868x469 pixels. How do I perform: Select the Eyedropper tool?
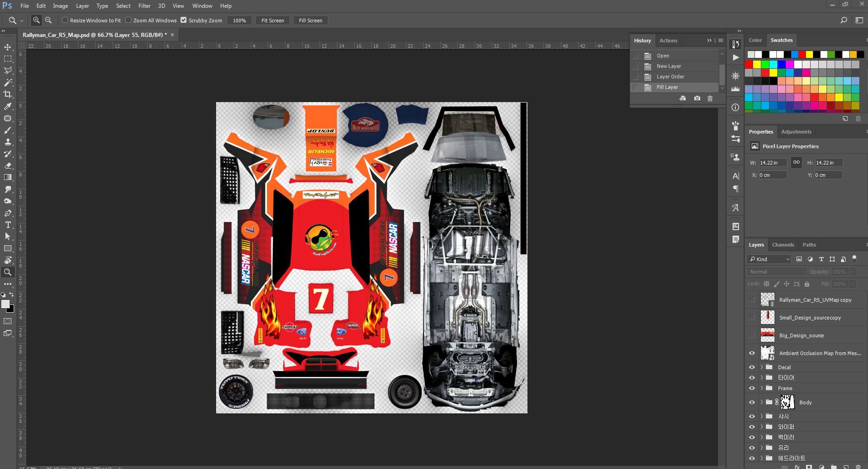tap(8, 106)
